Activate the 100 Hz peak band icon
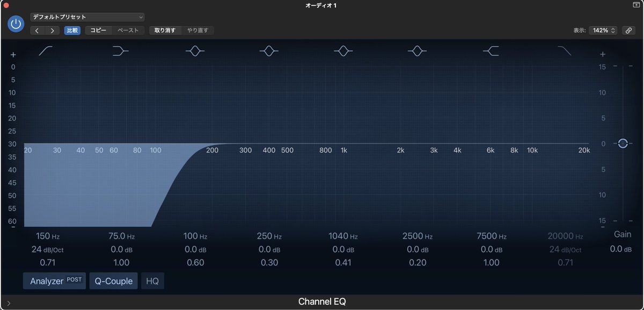Screen dimensions: 644x310 click(195, 51)
